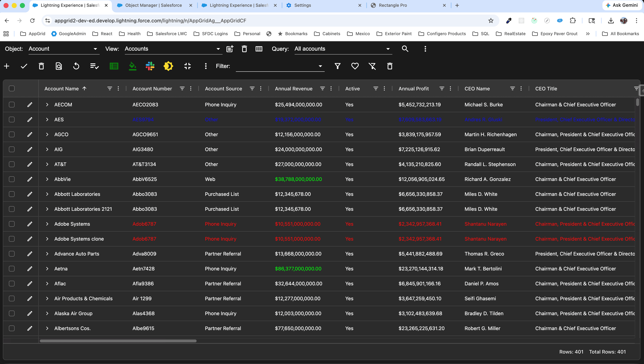Check the select-all header checkbox
The height and width of the screenshot is (364, 644).
12,88
